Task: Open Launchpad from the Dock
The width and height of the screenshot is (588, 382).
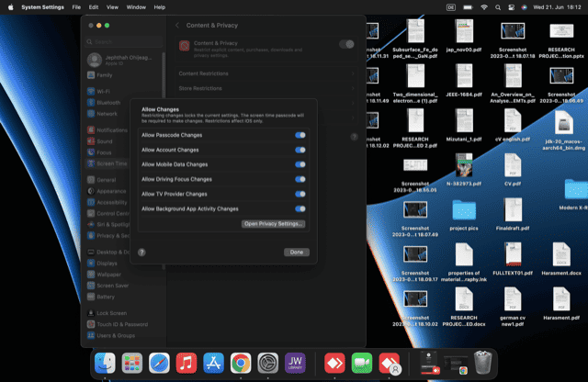Action: pos(132,363)
